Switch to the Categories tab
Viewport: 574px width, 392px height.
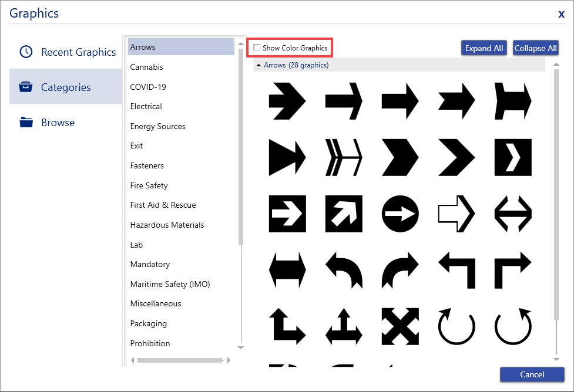click(65, 87)
